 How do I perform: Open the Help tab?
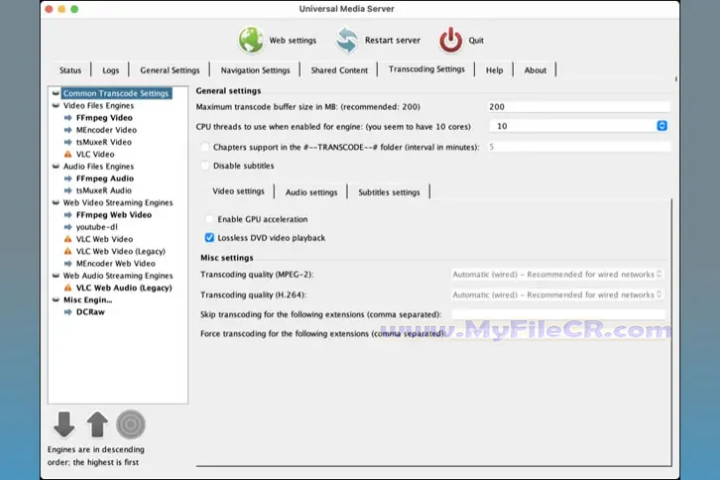pyautogui.click(x=495, y=70)
